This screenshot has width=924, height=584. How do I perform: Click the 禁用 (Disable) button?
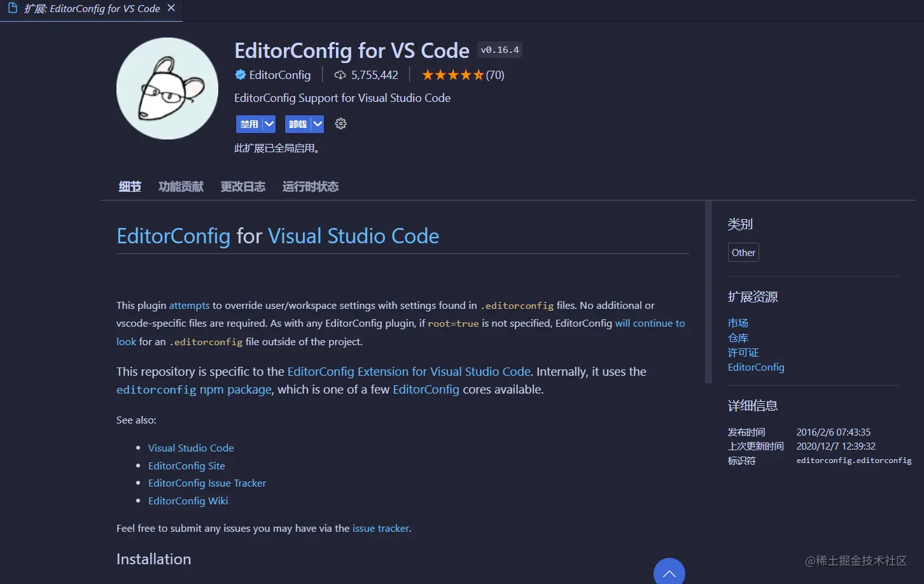pos(249,124)
